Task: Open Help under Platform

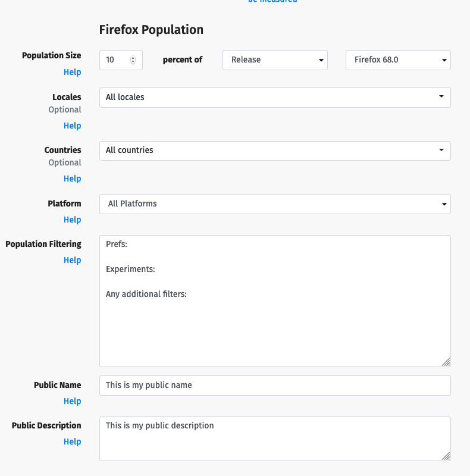Action: (x=72, y=220)
